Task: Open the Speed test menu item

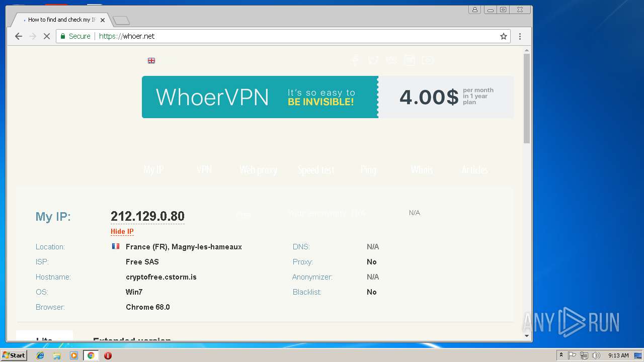Action: [x=316, y=170]
